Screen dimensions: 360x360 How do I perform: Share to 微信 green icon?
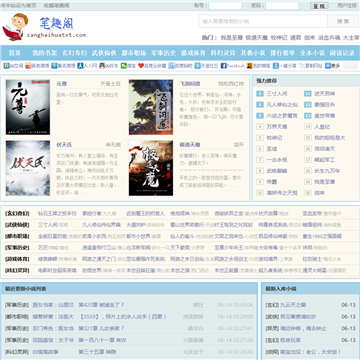[124, 66]
